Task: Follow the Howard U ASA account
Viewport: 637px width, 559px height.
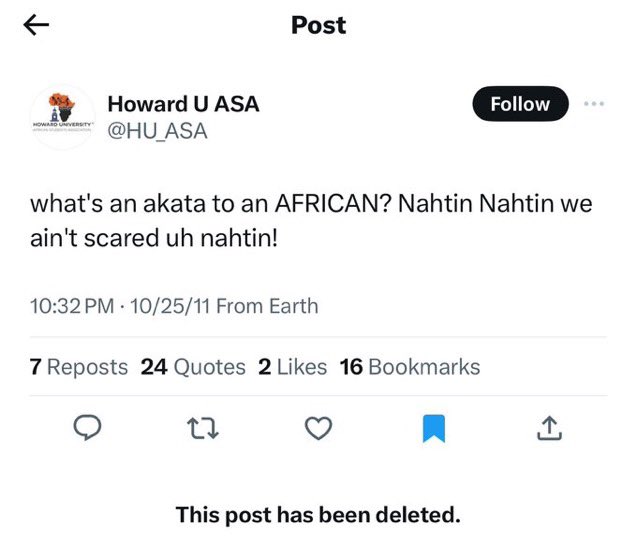Action: pyautogui.click(x=520, y=104)
